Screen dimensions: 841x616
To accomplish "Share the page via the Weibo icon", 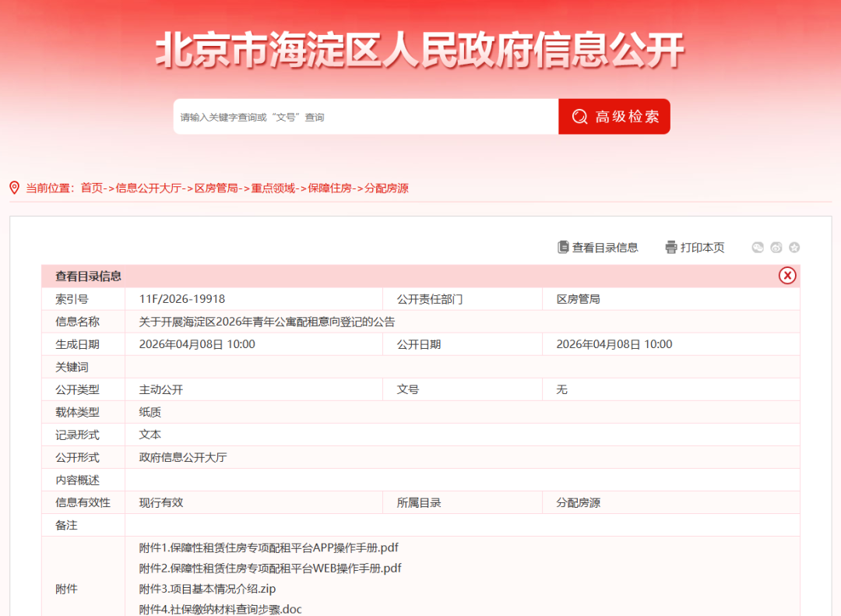I will click(776, 248).
